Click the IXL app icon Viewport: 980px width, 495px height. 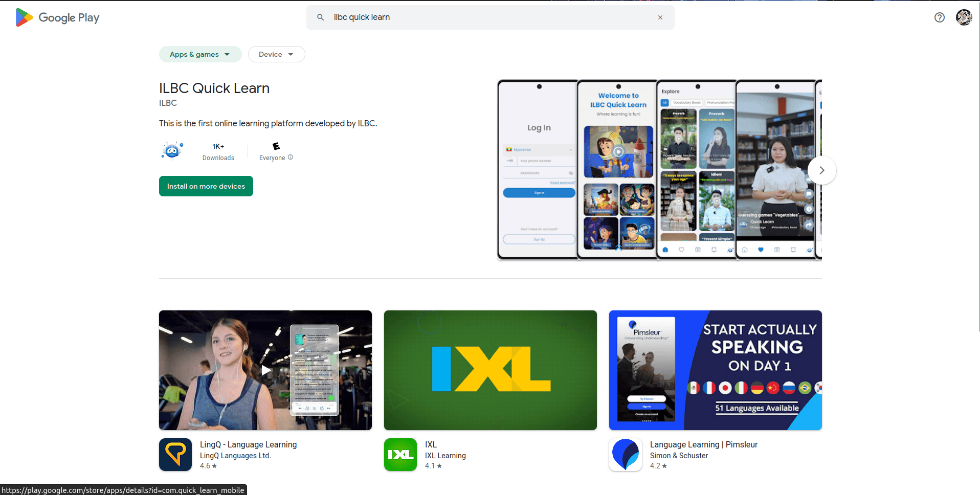[400, 455]
